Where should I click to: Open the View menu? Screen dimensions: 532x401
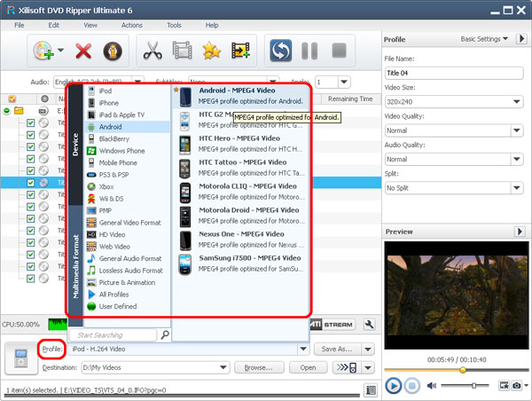coord(90,25)
